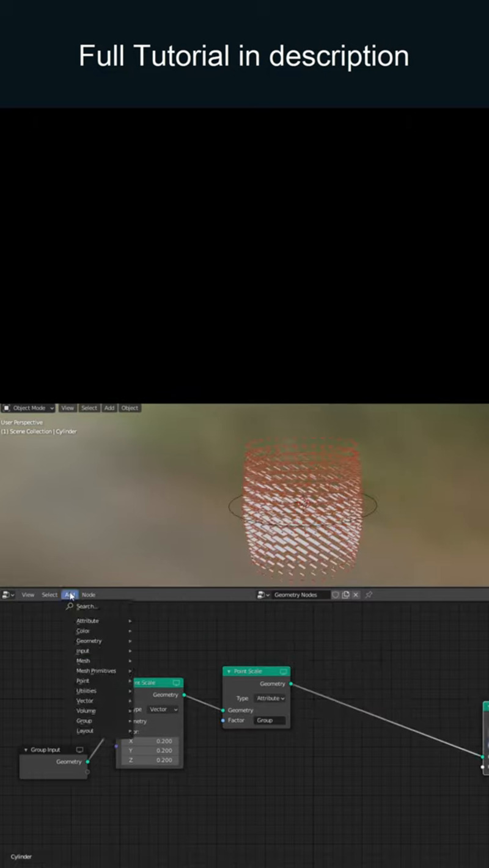This screenshot has height=868, width=489.
Task: Unlink the Geometry Nodes data-block
Action: click(x=356, y=595)
